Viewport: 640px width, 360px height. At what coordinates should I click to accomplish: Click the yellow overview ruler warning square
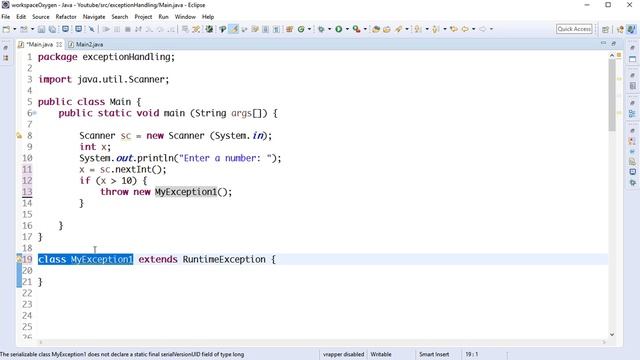pyautogui.click(x=619, y=55)
